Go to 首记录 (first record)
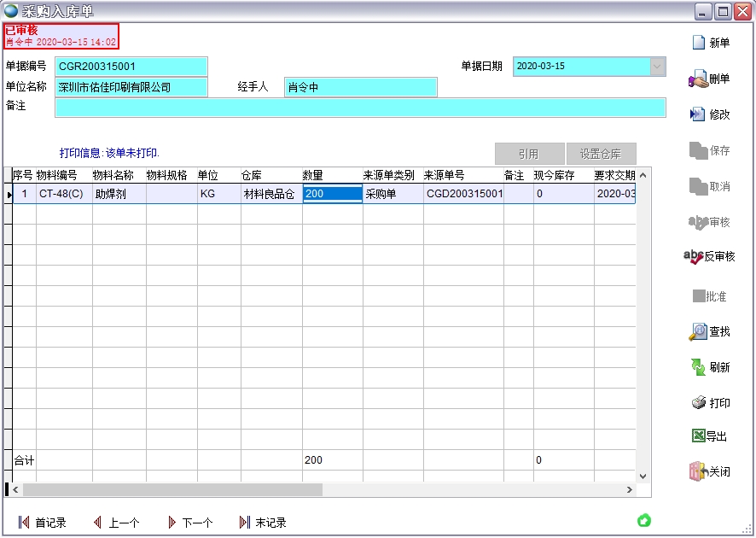 coord(24,523)
